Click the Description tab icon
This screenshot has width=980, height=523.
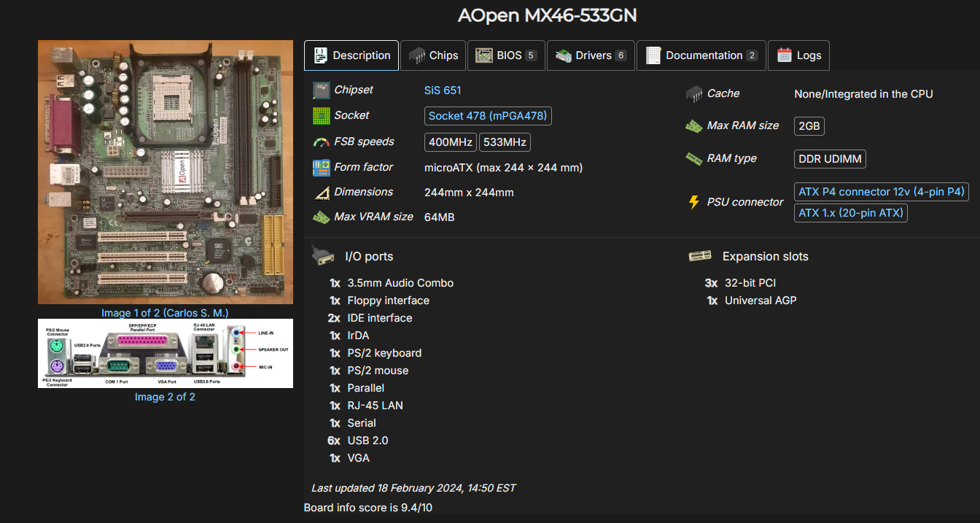coord(320,55)
